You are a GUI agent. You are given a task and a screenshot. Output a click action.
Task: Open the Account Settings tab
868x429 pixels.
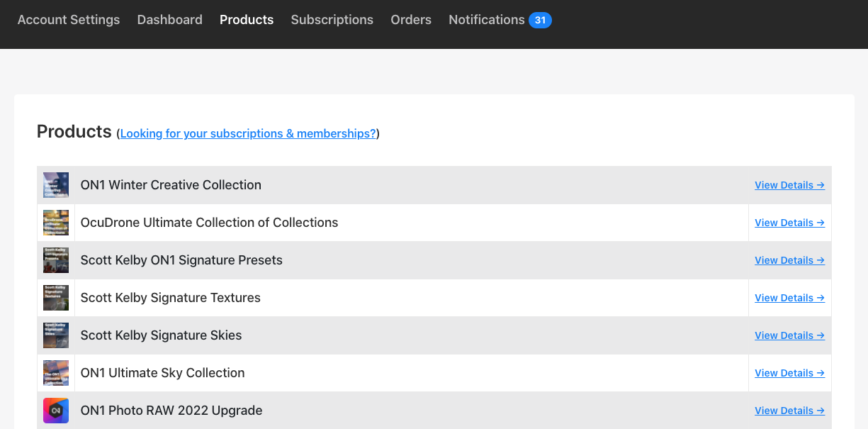pyautogui.click(x=69, y=20)
